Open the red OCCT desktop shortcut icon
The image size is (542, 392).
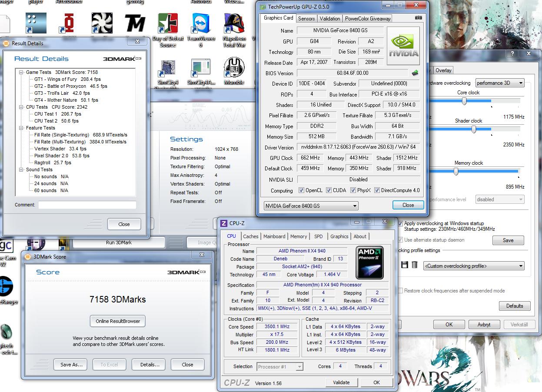click(69, 23)
